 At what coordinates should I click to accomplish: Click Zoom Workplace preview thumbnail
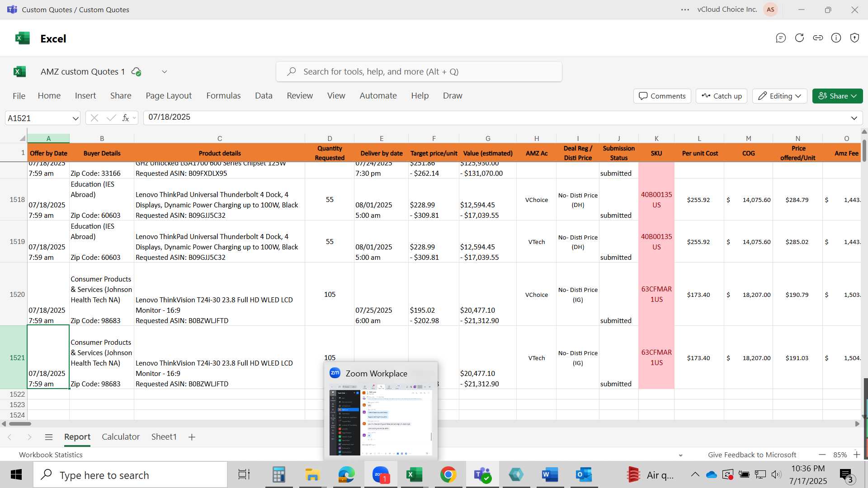point(381,420)
